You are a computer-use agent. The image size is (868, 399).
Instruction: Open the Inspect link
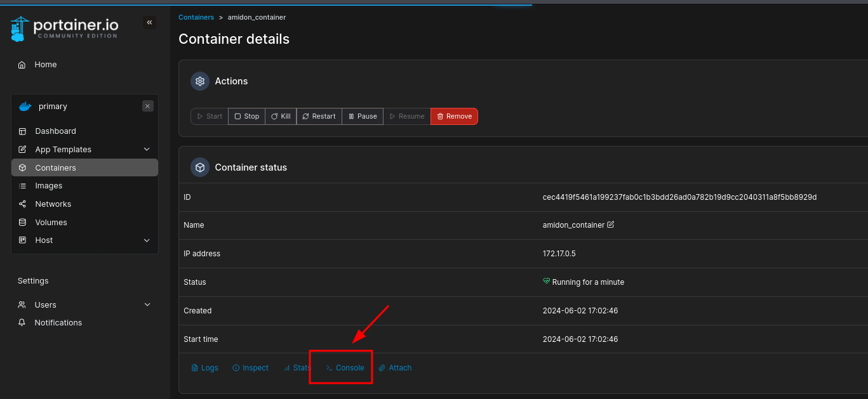[x=250, y=368]
